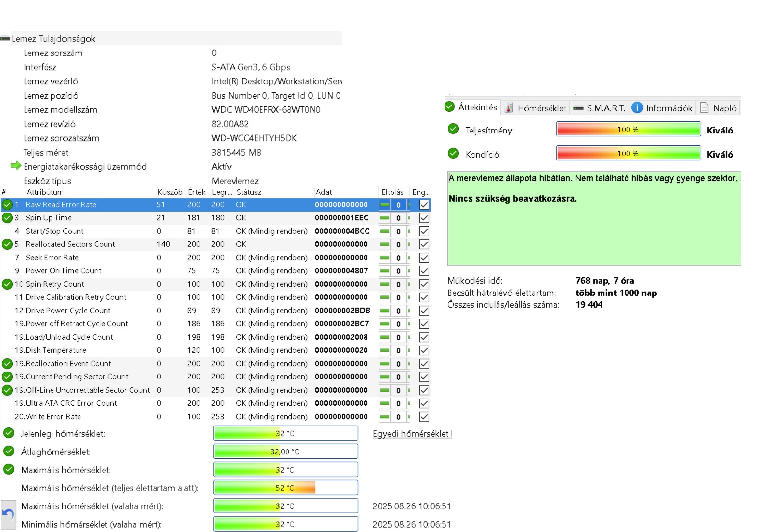Click the Teljesítmény 100 % progress bar
This screenshot has width=759, height=532.
[x=628, y=130]
